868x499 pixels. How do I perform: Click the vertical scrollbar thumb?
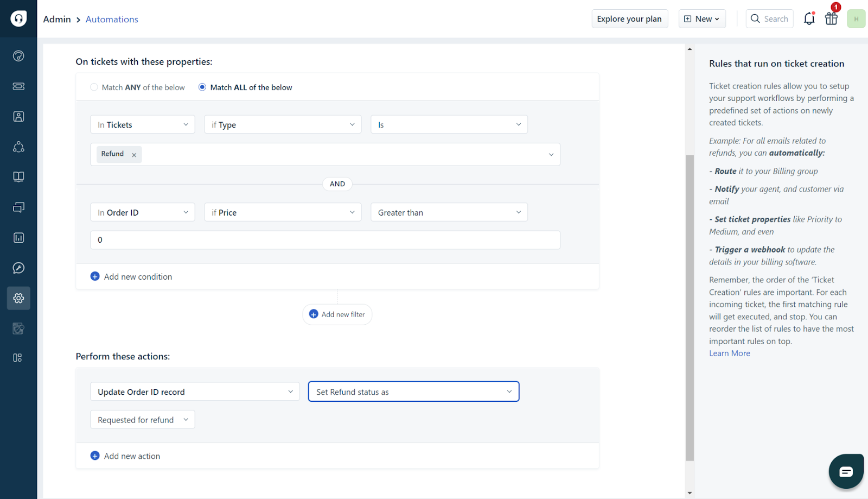click(690, 308)
